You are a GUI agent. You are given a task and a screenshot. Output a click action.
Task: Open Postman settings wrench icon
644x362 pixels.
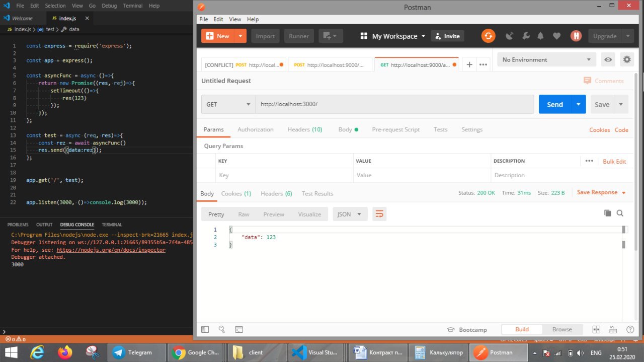526,36
